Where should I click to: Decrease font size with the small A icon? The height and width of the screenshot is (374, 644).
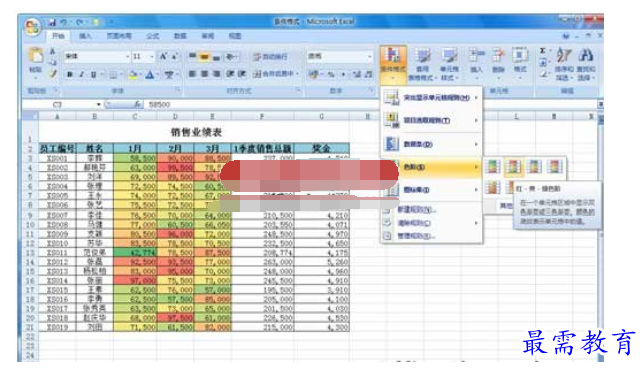[x=174, y=56]
